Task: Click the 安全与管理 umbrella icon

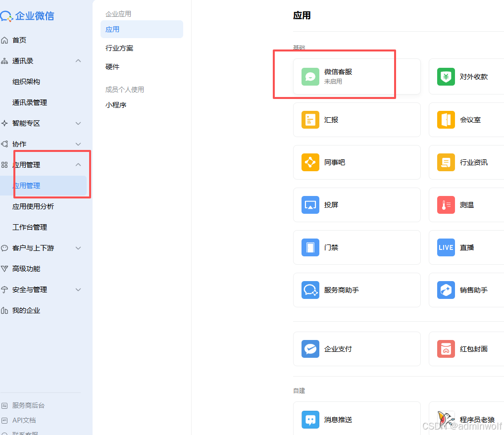Action: (4, 290)
